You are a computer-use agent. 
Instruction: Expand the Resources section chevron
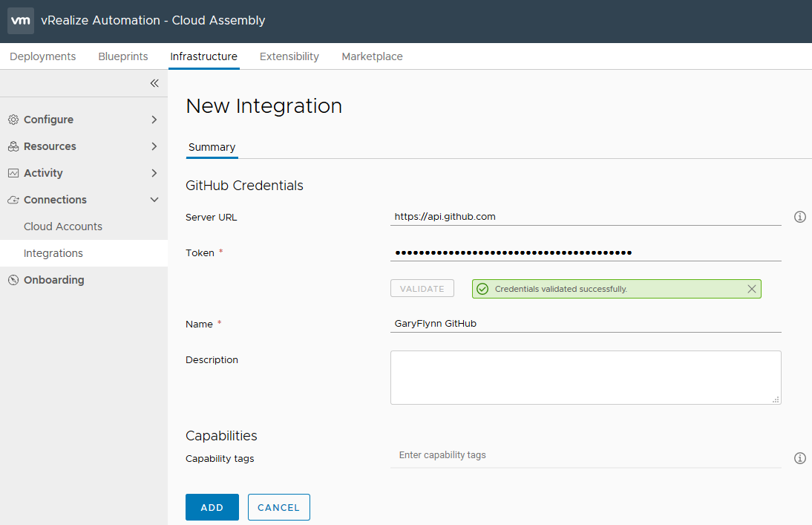pyautogui.click(x=154, y=146)
